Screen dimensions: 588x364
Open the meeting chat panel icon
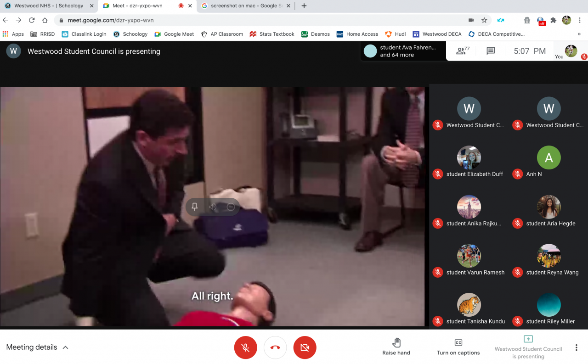pos(491,51)
